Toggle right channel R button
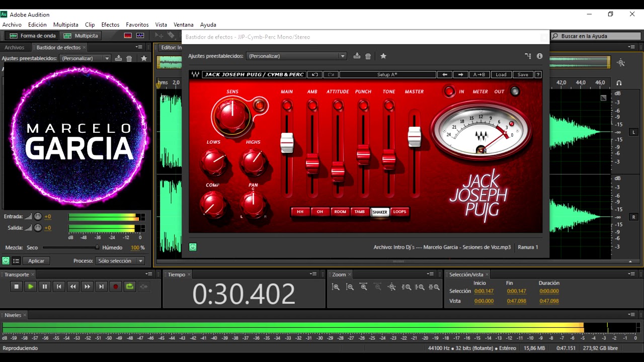 coord(633,217)
